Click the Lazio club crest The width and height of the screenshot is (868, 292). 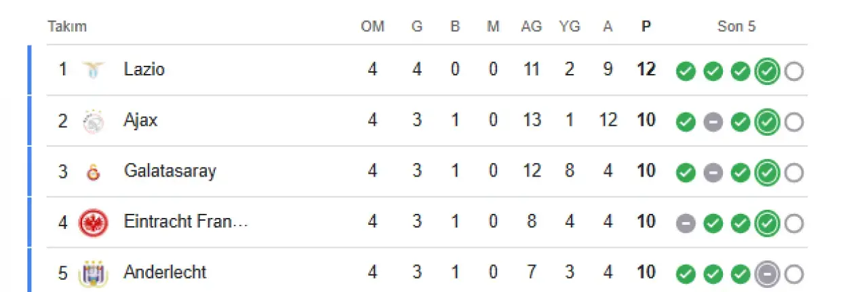93,69
